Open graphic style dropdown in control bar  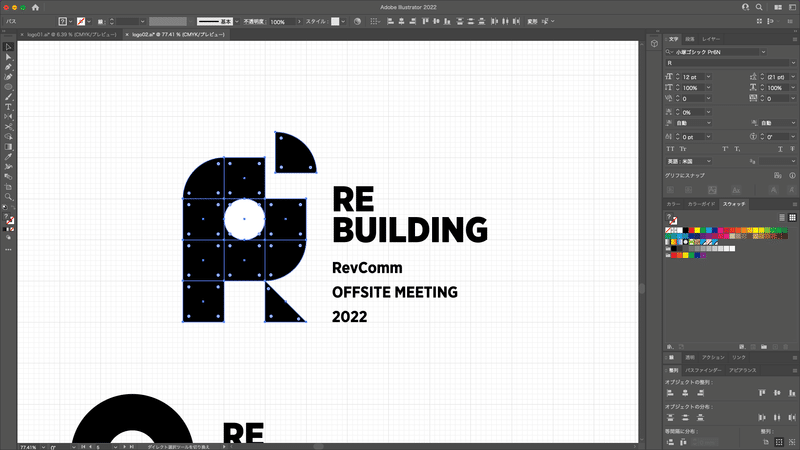click(x=343, y=21)
